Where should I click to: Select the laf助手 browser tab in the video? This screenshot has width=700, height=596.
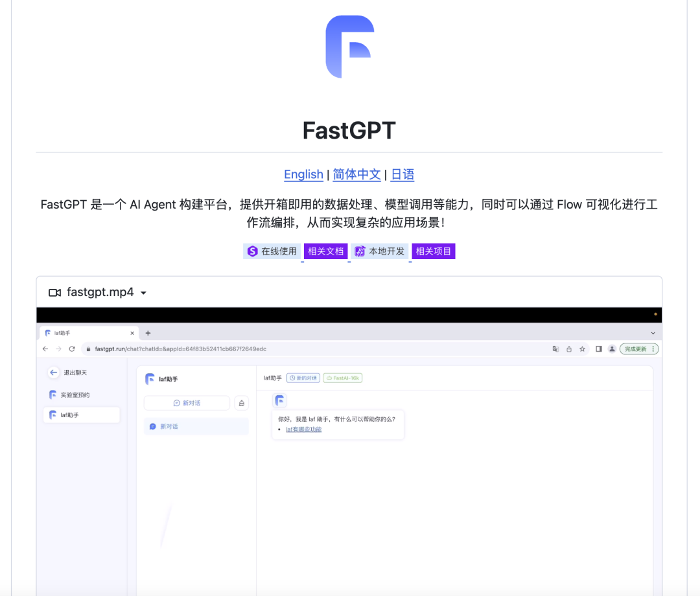[x=89, y=333]
